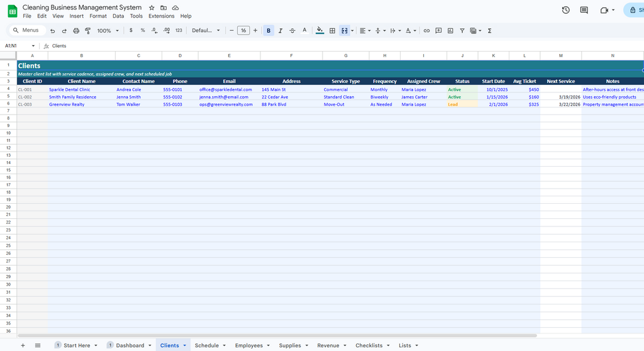Star the document title
The width and height of the screenshot is (644, 351).
(x=152, y=8)
